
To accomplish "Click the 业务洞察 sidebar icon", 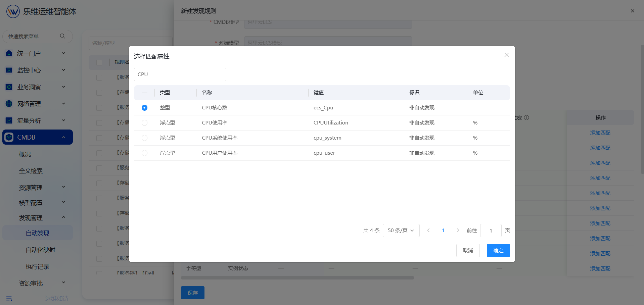I will pos(9,87).
